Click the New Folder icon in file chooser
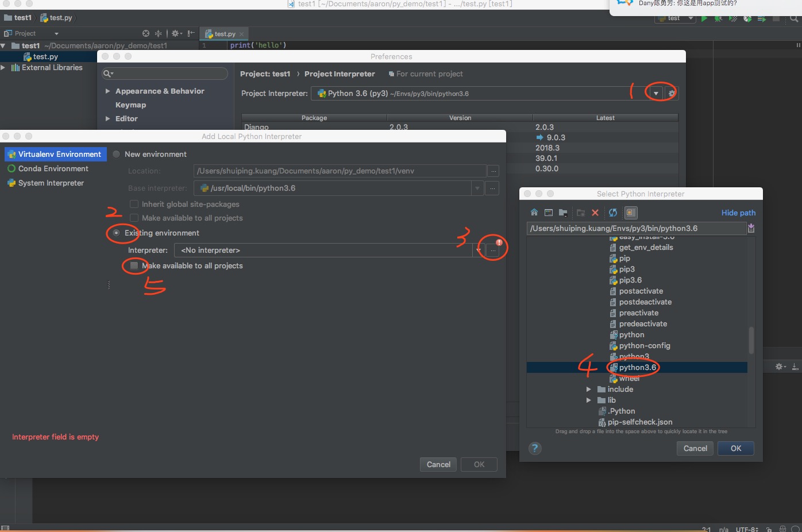Image resolution: width=802 pixels, height=532 pixels. (581, 213)
